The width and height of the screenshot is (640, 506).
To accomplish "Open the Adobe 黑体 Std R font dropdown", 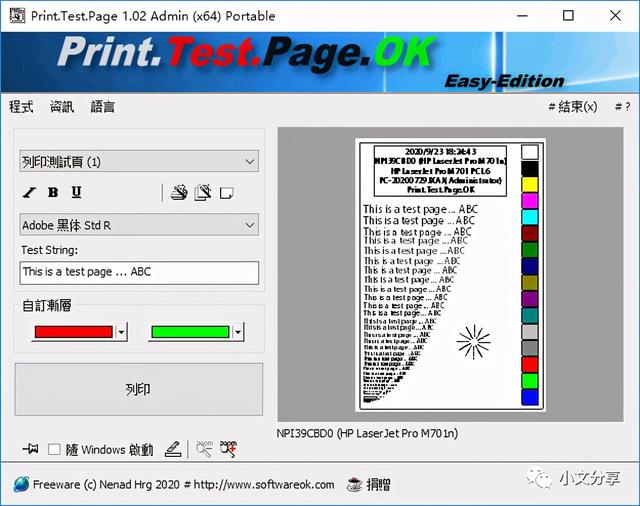I will 139,225.
